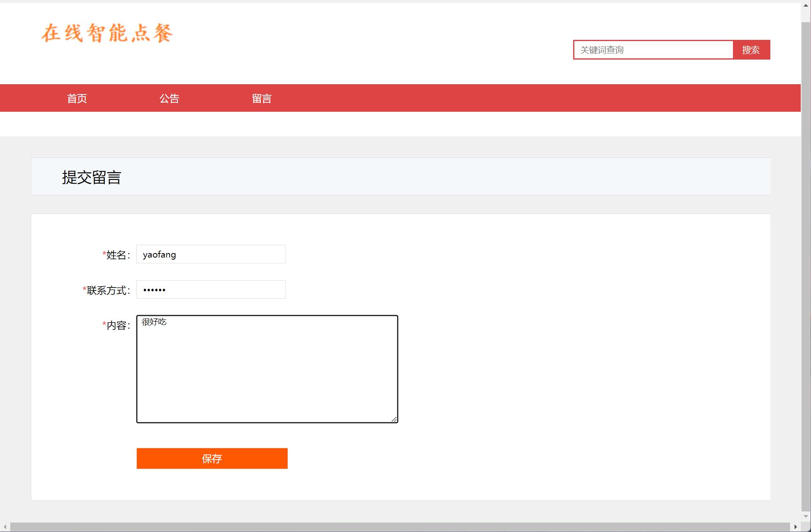Click the *姓名 field label
811x532 pixels.
116,255
